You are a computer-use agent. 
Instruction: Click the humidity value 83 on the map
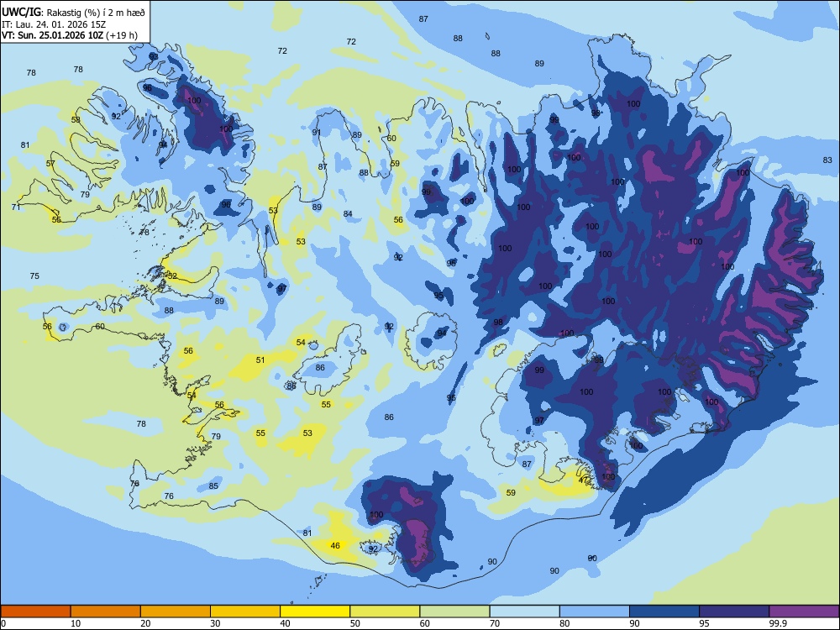coord(827,160)
